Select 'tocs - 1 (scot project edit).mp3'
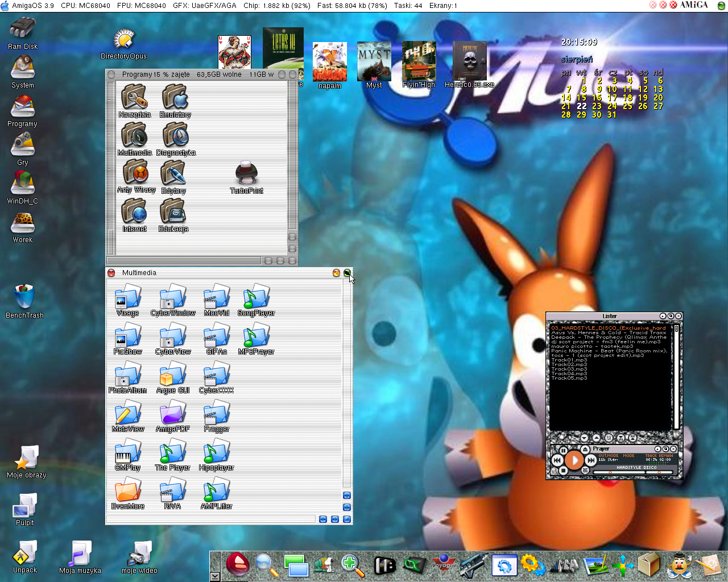Viewport: 728px width, 582px height. point(598,355)
